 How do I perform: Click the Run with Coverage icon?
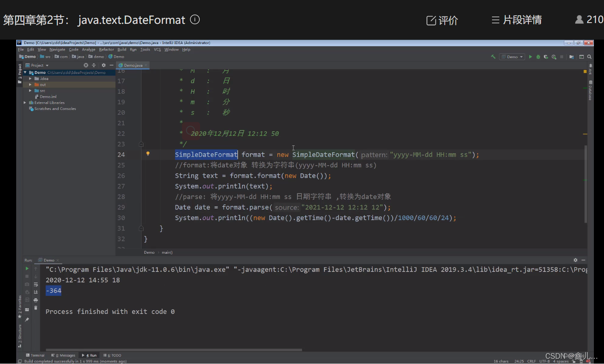tap(546, 57)
